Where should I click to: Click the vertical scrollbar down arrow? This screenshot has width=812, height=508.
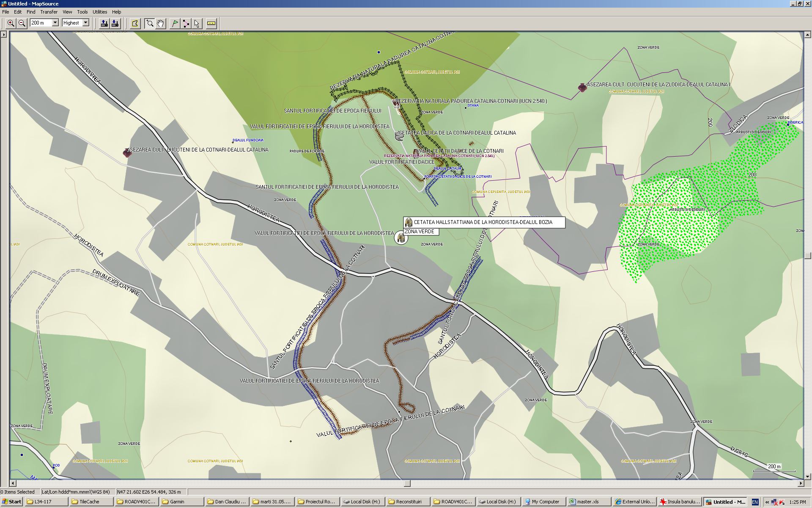point(808,476)
